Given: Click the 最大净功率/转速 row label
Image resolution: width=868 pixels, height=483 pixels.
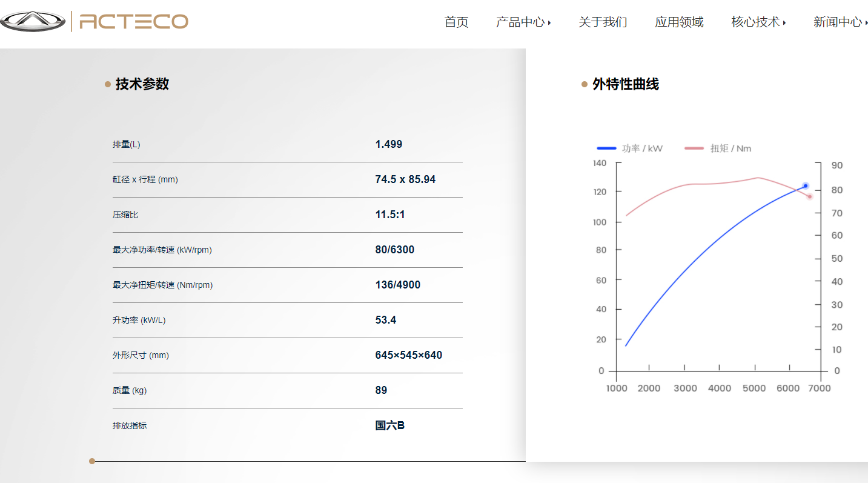Looking at the screenshot, I should tap(162, 250).
